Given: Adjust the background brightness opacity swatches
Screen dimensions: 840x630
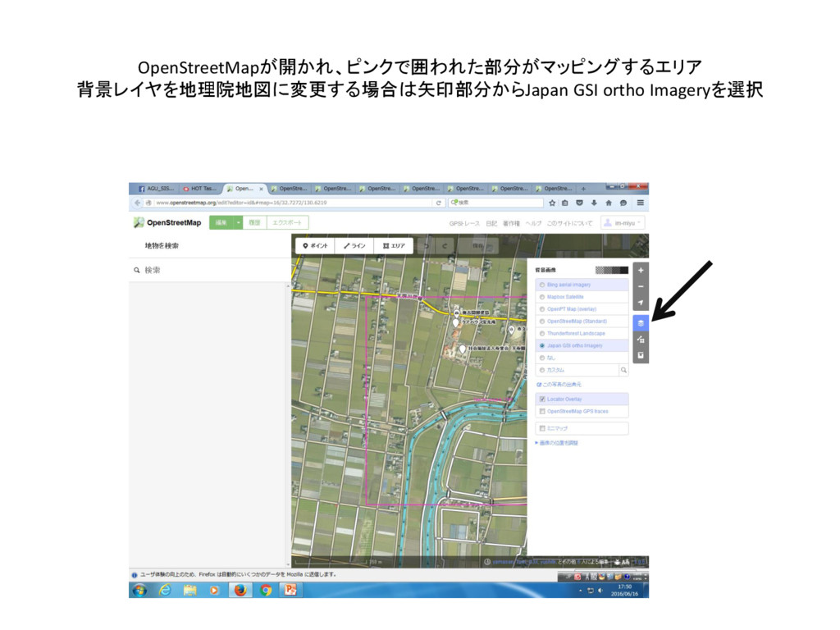Looking at the screenshot, I should [x=611, y=271].
